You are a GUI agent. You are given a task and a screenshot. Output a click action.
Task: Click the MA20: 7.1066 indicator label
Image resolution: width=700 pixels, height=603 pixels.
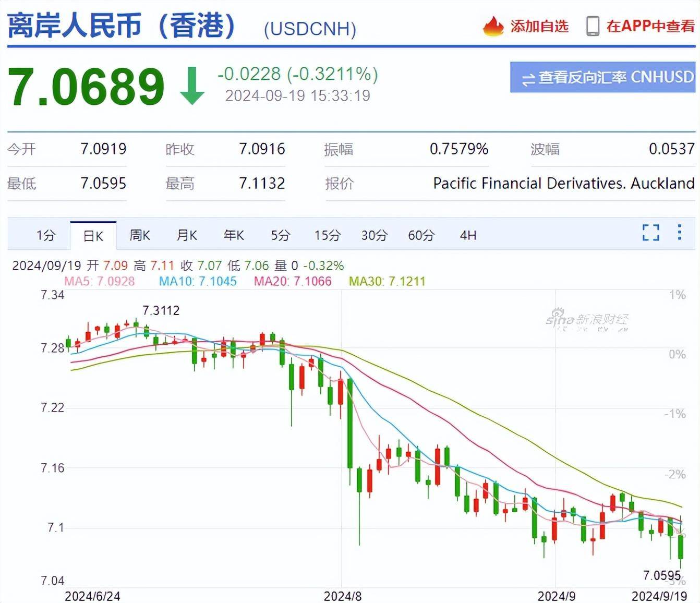pos(293,281)
